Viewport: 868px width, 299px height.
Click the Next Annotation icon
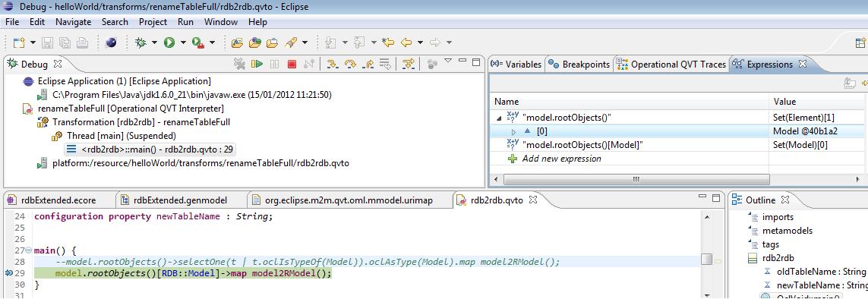tap(330, 42)
